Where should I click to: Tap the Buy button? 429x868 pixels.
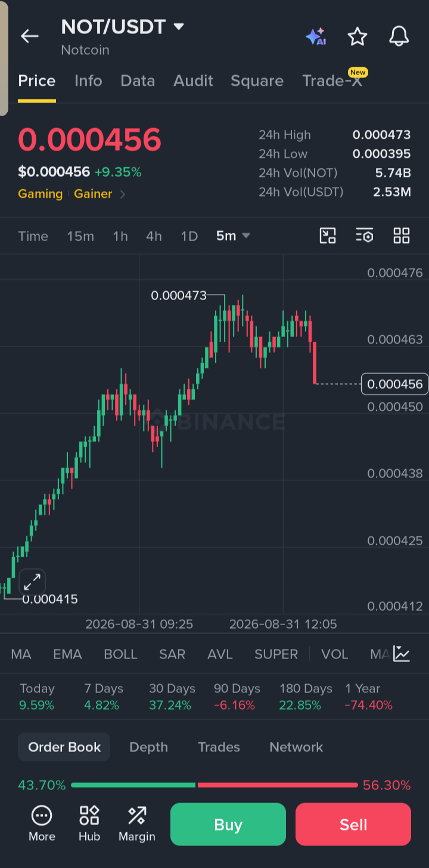(x=228, y=825)
